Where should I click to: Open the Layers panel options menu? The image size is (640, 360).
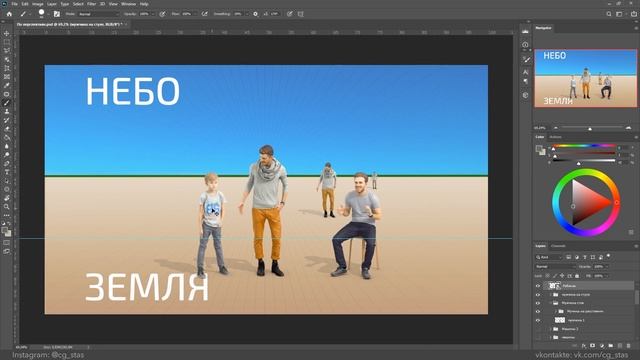coord(636,246)
